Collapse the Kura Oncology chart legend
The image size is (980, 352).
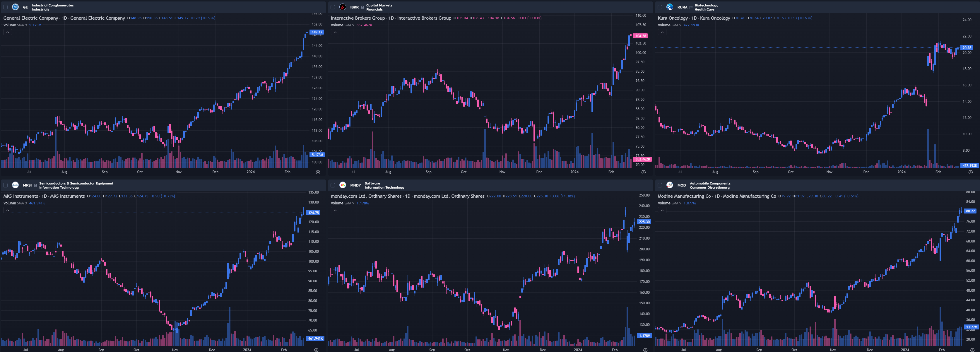tap(662, 32)
